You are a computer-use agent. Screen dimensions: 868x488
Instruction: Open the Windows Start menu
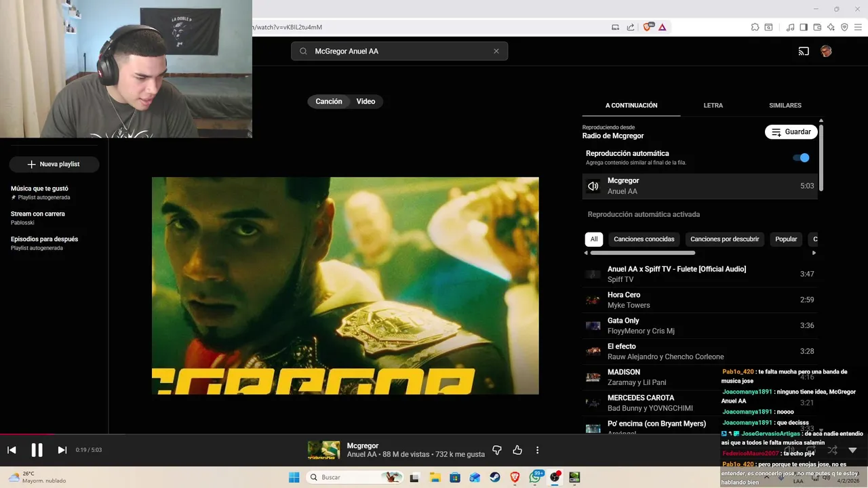click(x=294, y=477)
